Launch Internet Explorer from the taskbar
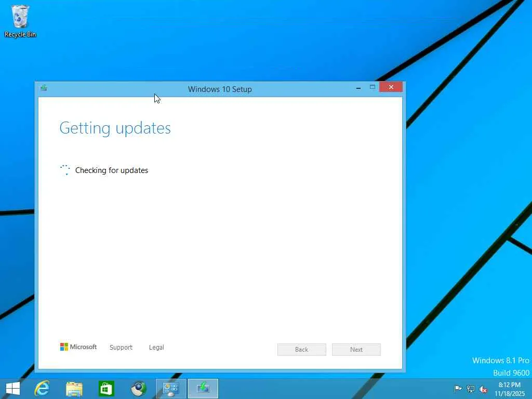 pyautogui.click(x=42, y=389)
